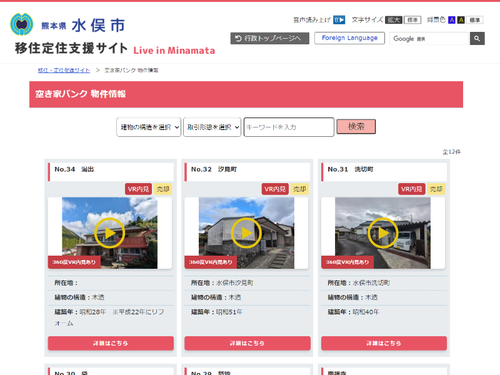Focus the Google site search field
The height and width of the screenshot is (375, 500).
pos(430,39)
